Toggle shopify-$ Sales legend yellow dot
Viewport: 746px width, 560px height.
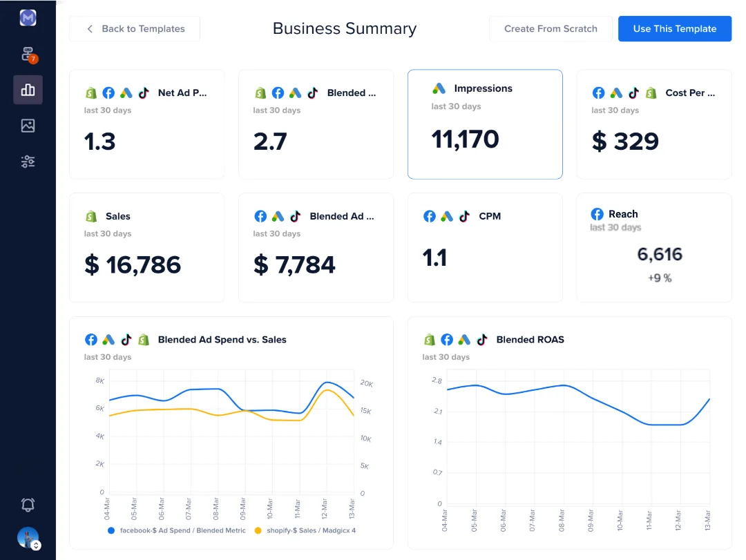coord(258,530)
